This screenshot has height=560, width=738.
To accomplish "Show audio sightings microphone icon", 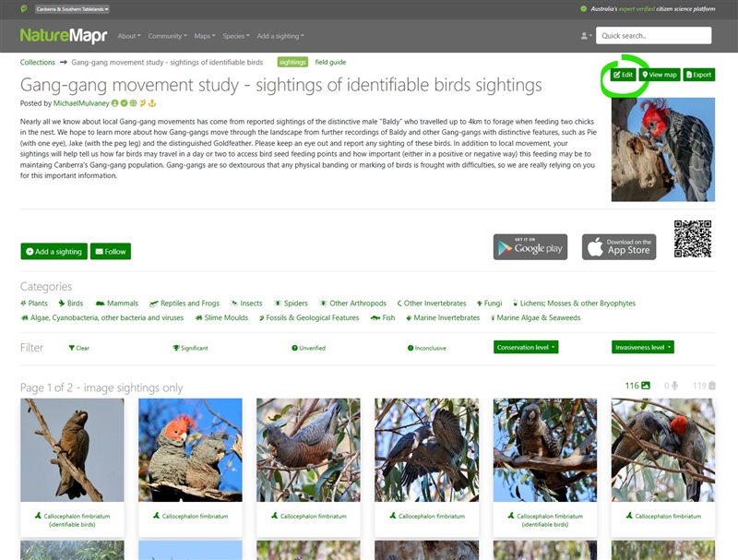I will 674,386.
